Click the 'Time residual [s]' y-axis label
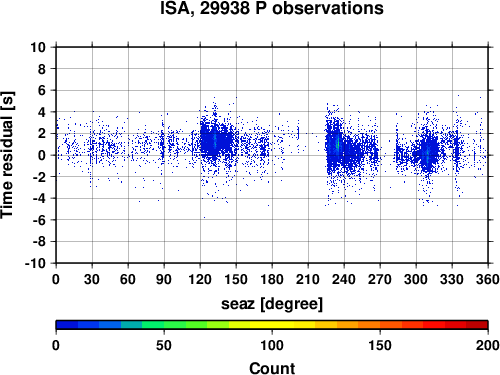 pos(8,155)
